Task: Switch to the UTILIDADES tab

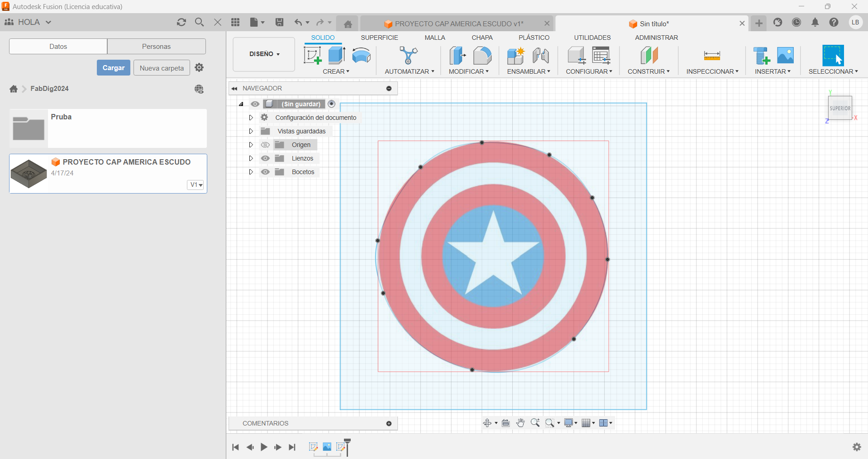Action: click(592, 38)
